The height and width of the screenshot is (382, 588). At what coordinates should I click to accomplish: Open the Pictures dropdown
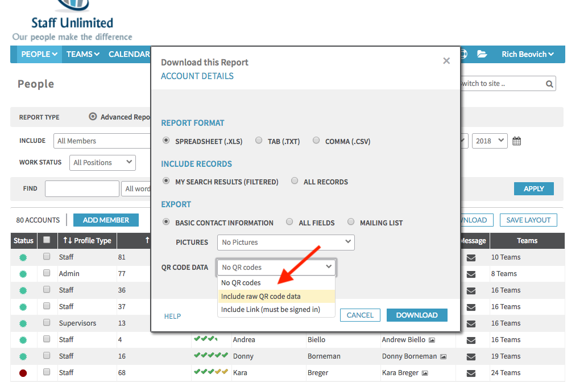click(x=285, y=243)
